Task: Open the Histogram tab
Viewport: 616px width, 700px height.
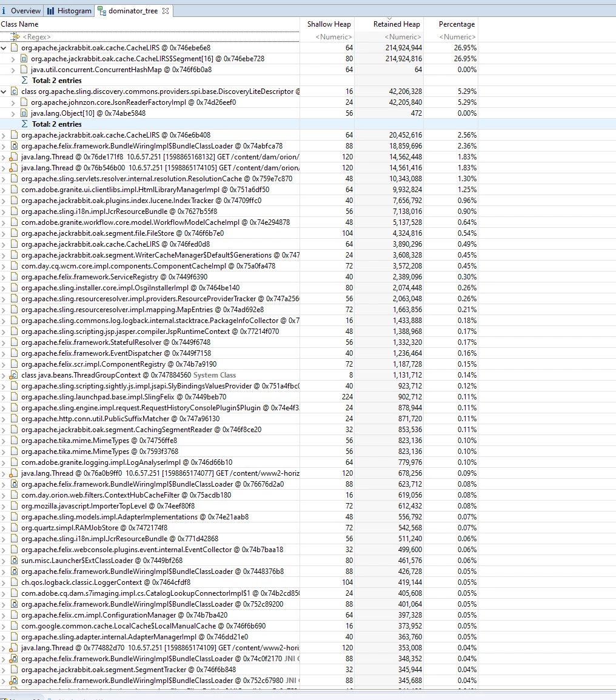Action: coord(69,11)
